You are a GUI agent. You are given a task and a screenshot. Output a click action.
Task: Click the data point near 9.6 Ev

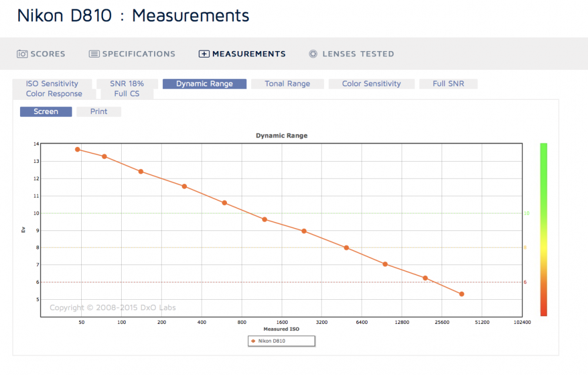[x=265, y=219]
